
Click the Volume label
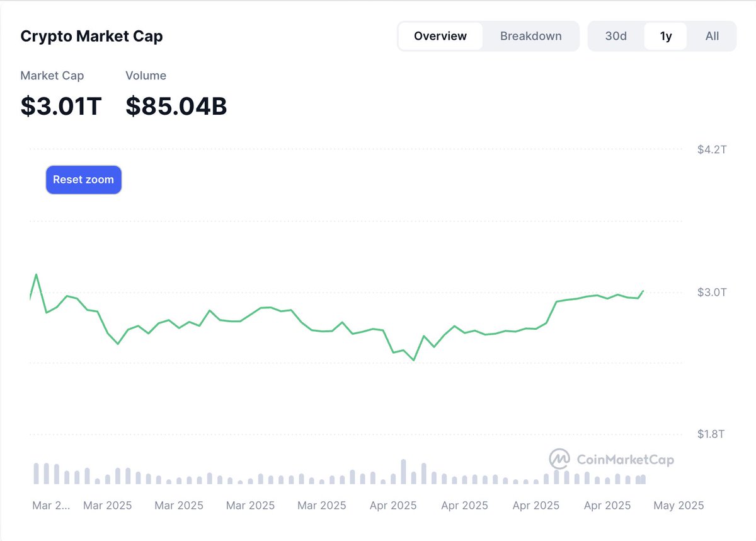click(146, 76)
